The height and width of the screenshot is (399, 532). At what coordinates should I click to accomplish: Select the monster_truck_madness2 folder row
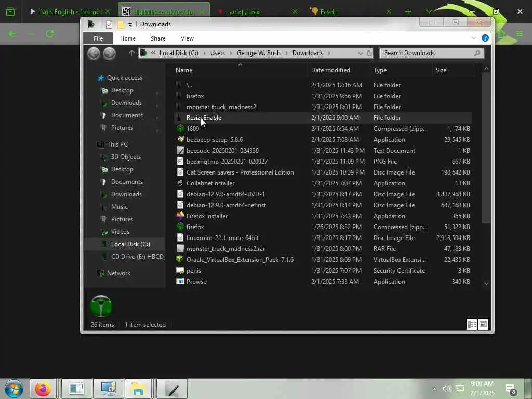pyautogui.click(x=322, y=107)
